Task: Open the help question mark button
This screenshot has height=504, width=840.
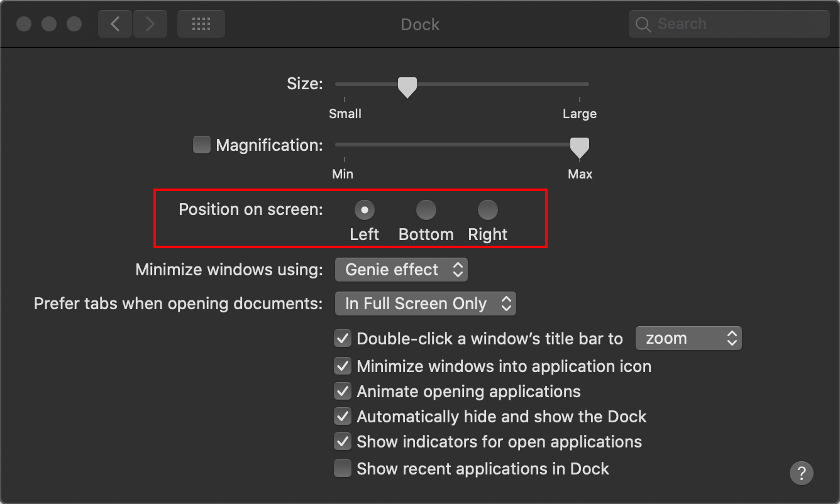Action: pyautogui.click(x=801, y=473)
